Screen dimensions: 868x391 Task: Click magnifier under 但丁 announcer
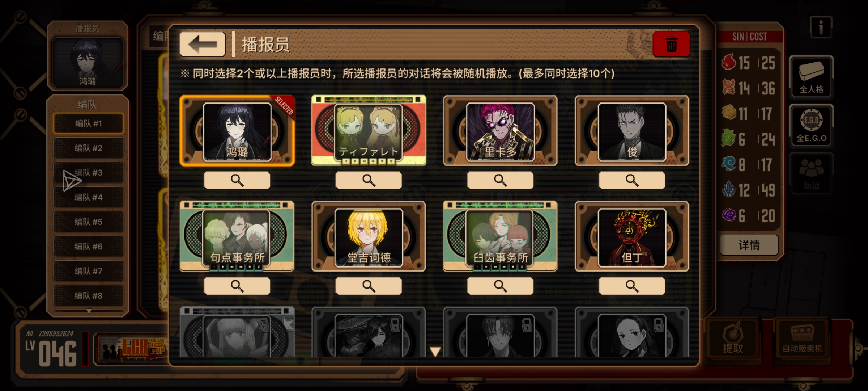pos(632,286)
